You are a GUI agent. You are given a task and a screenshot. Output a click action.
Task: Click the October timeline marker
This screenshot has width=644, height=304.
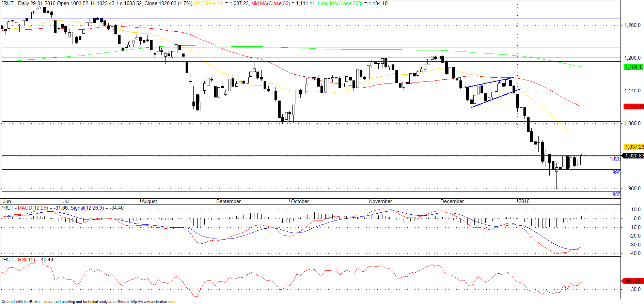click(x=300, y=201)
